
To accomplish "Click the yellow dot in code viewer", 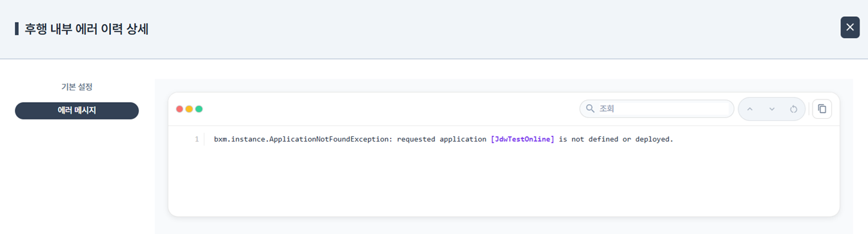I will click(x=189, y=109).
